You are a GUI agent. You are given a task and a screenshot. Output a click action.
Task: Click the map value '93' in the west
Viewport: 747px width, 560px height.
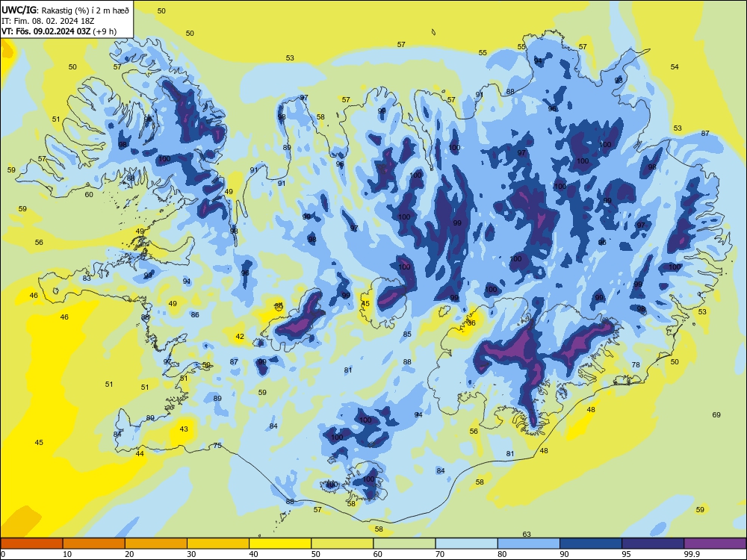coord(148,276)
